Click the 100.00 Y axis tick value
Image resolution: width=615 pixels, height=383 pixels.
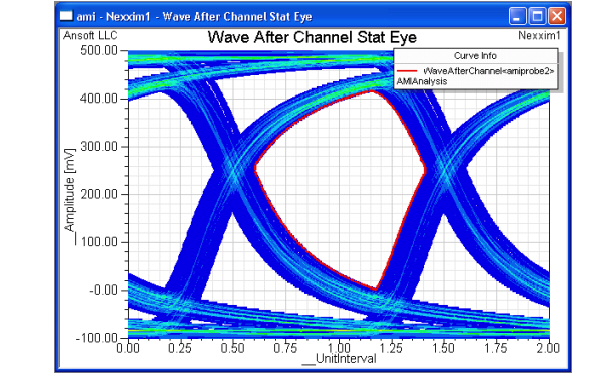click(99, 242)
